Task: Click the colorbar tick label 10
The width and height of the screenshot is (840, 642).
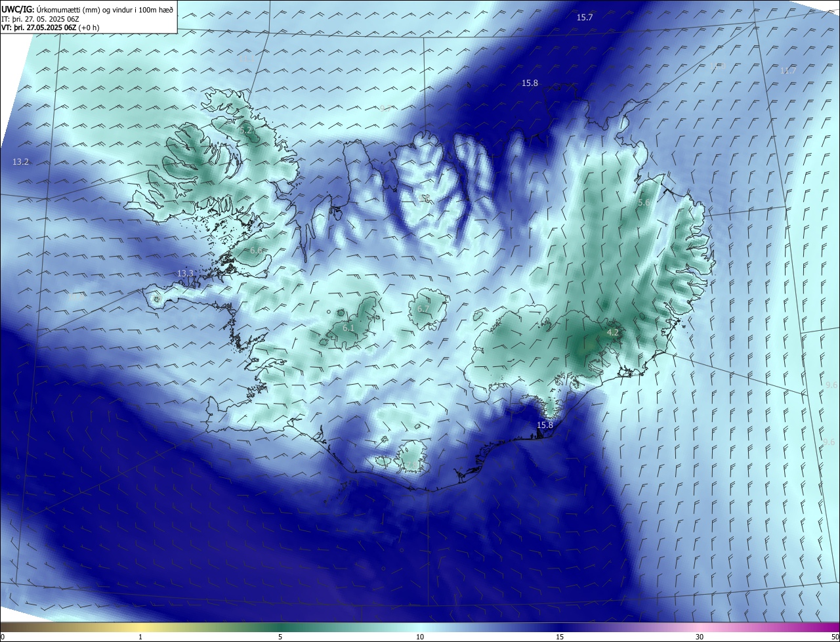Action: [x=420, y=637]
